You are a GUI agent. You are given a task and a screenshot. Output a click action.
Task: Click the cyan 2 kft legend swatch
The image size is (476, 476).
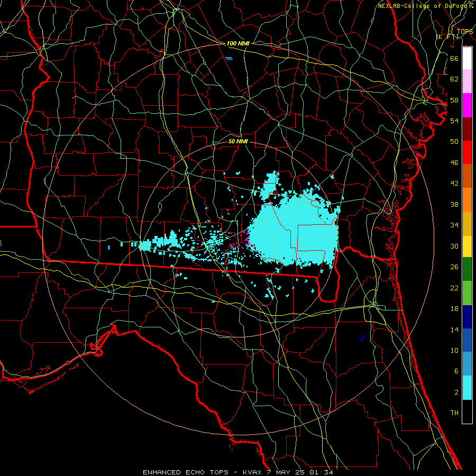coord(467,387)
